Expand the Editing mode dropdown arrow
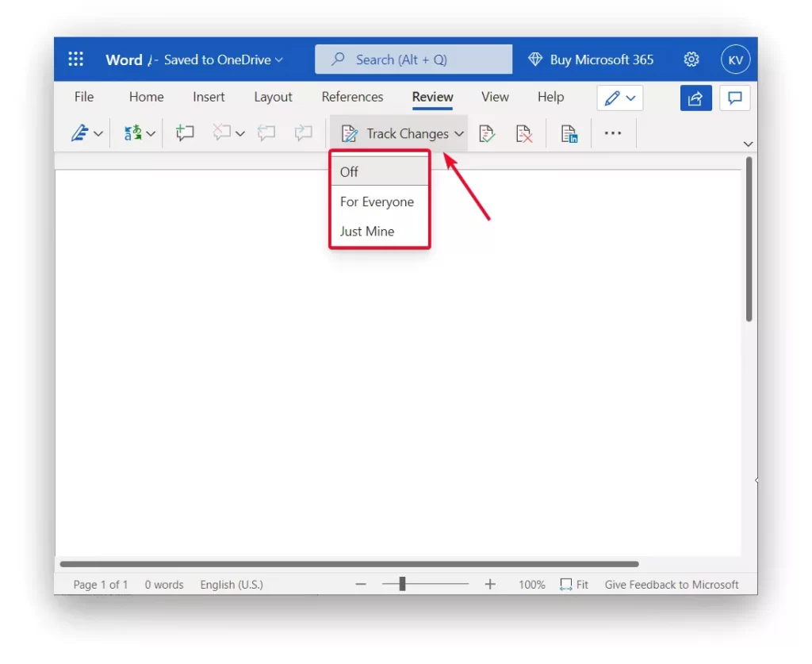The height and width of the screenshot is (664, 812). pos(630,98)
